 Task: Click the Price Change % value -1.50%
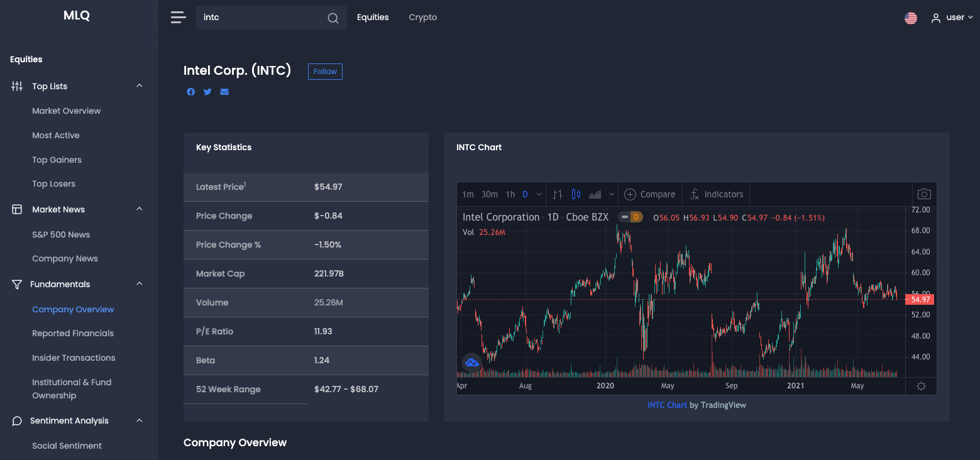(x=328, y=244)
